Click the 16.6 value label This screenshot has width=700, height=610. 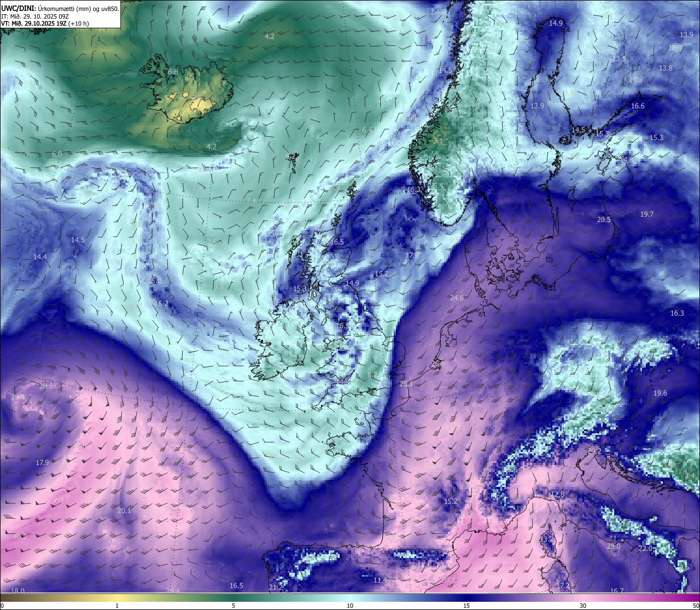pos(638,106)
